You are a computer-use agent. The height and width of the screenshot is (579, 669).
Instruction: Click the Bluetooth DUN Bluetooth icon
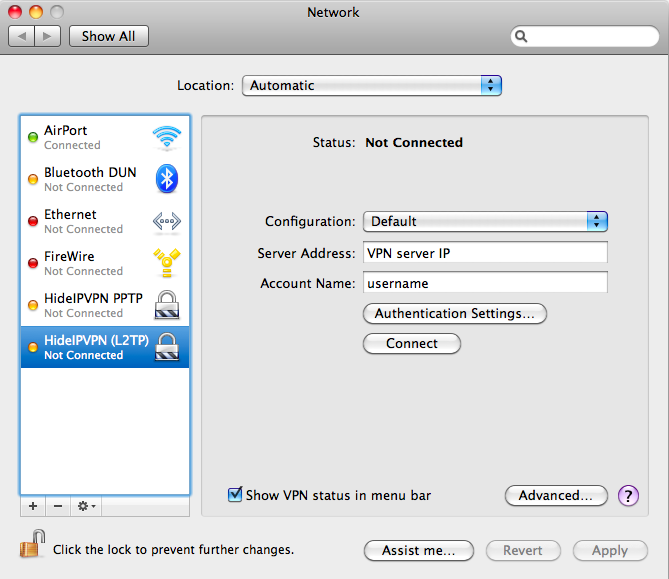pyautogui.click(x=167, y=179)
